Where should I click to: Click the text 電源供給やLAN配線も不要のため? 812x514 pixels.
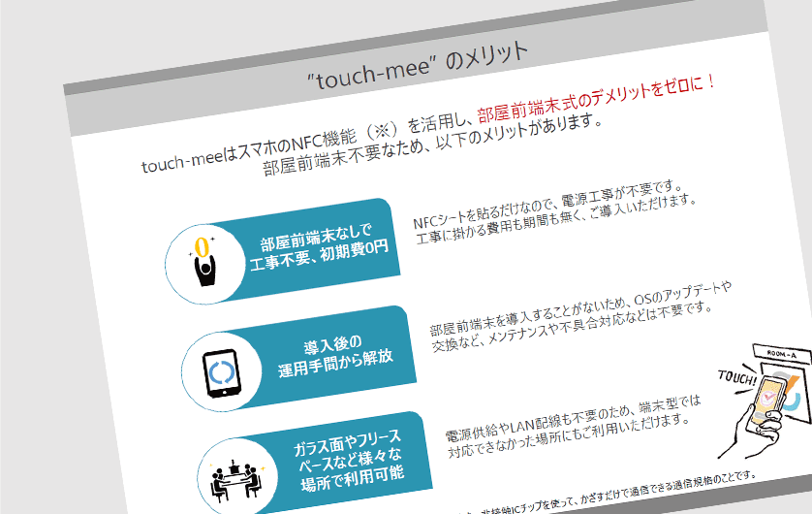pyautogui.click(x=574, y=418)
